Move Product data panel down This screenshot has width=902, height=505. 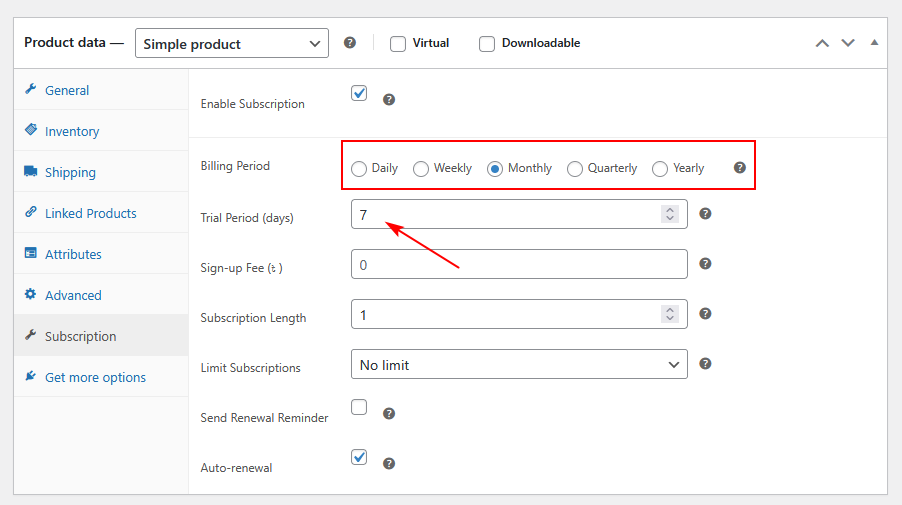[848, 43]
